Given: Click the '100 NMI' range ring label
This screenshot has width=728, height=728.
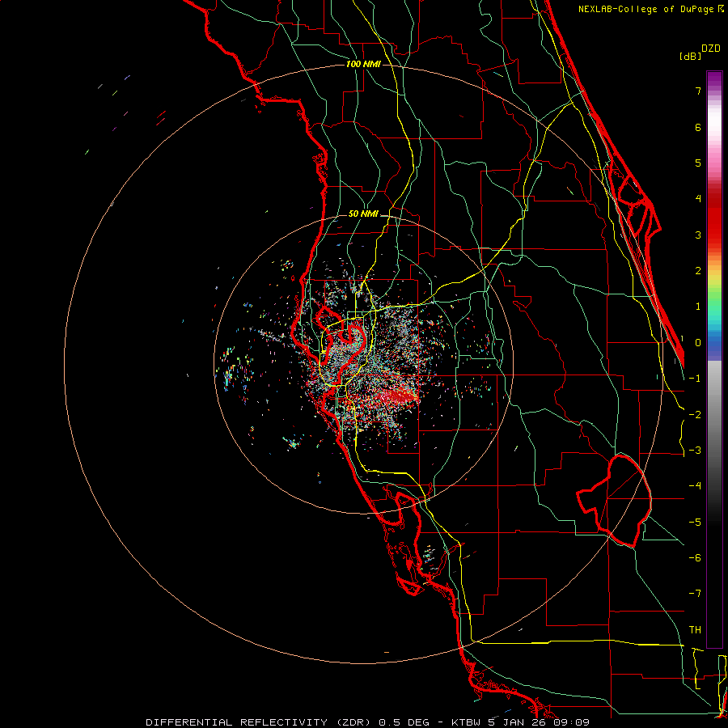Looking at the screenshot, I should [363, 64].
